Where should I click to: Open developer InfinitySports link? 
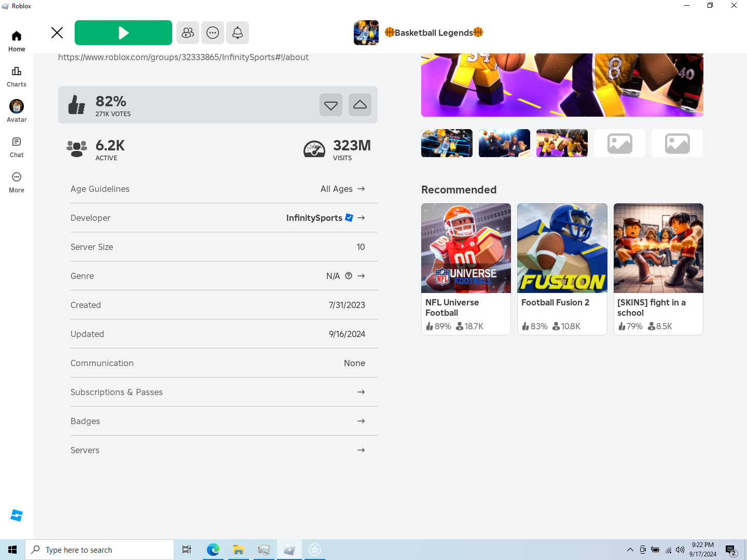pyautogui.click(x=314, y=218)
